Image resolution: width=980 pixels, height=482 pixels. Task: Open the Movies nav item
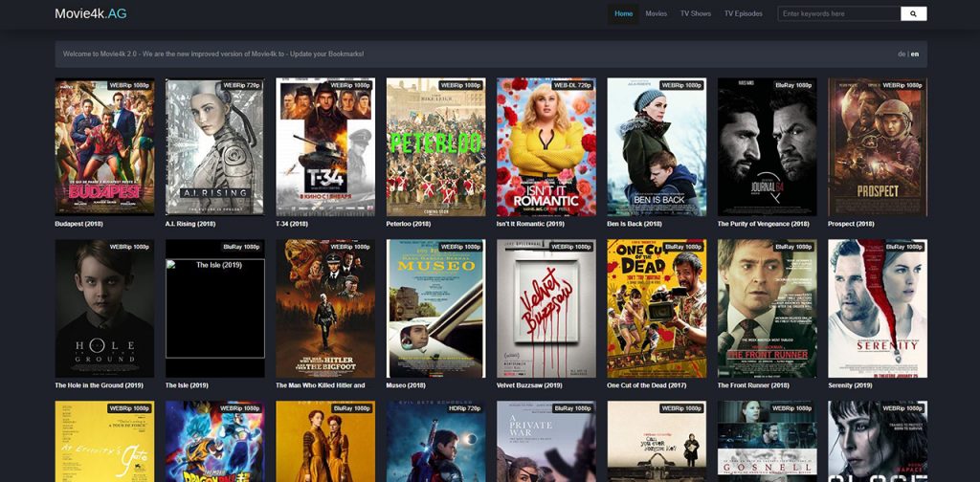click(657, 13)
